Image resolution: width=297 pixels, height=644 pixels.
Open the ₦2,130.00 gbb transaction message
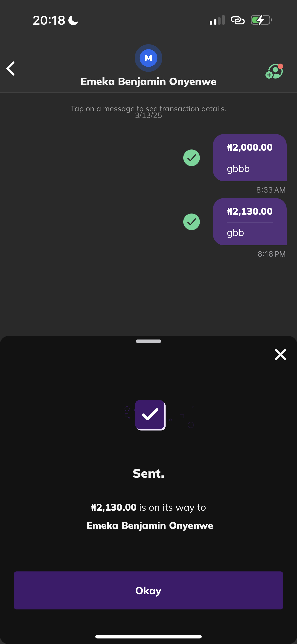tap(250, 222)
